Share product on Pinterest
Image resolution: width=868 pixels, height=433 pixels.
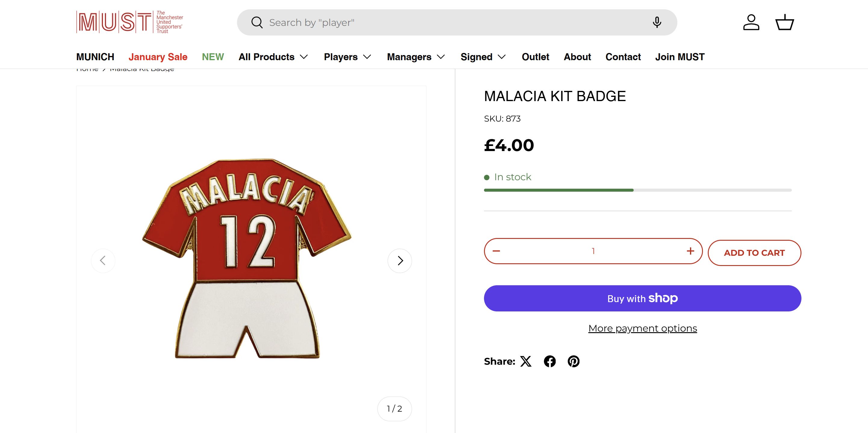[573, 361]
